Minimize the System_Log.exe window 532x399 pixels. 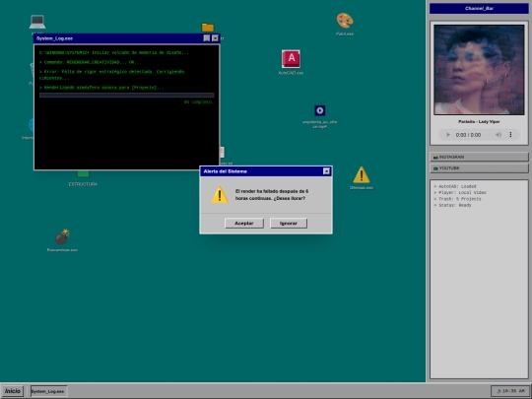coord(207,38)
